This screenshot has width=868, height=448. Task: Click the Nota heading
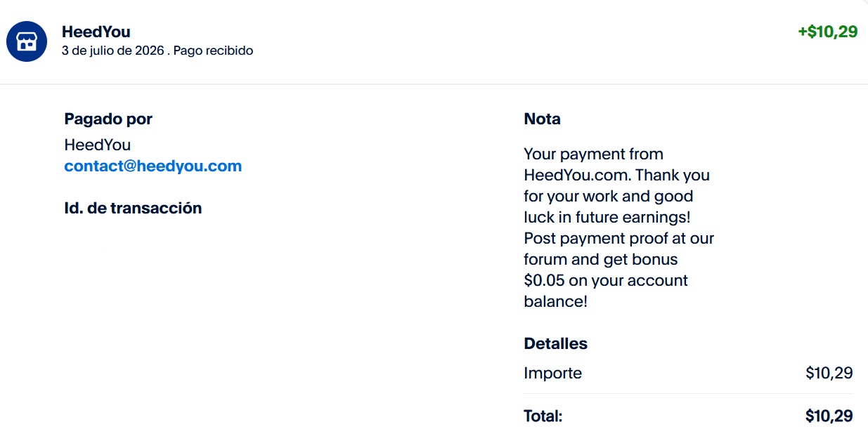point(543,119)
